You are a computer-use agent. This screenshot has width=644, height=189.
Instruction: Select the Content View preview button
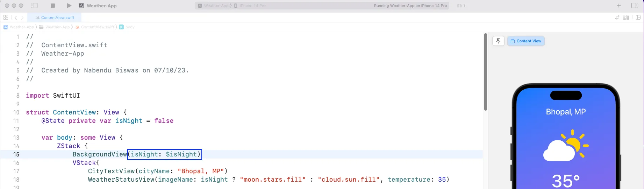(x=526, y=41)
